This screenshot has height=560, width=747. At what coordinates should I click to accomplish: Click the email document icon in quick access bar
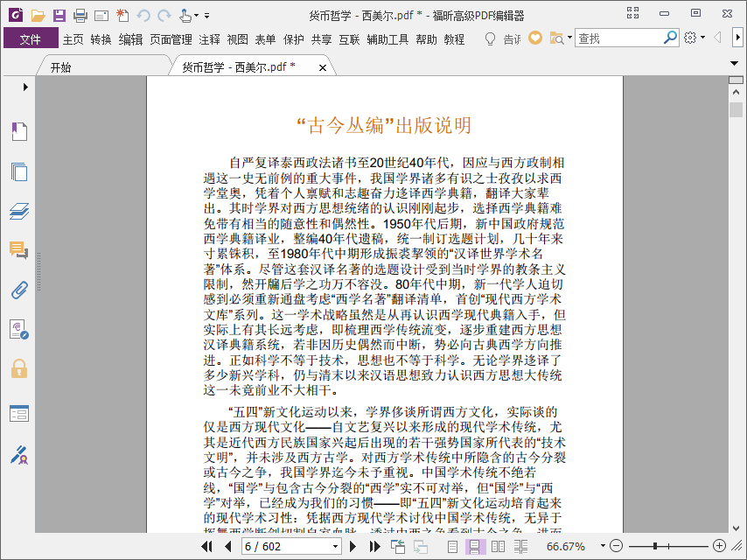101,17
